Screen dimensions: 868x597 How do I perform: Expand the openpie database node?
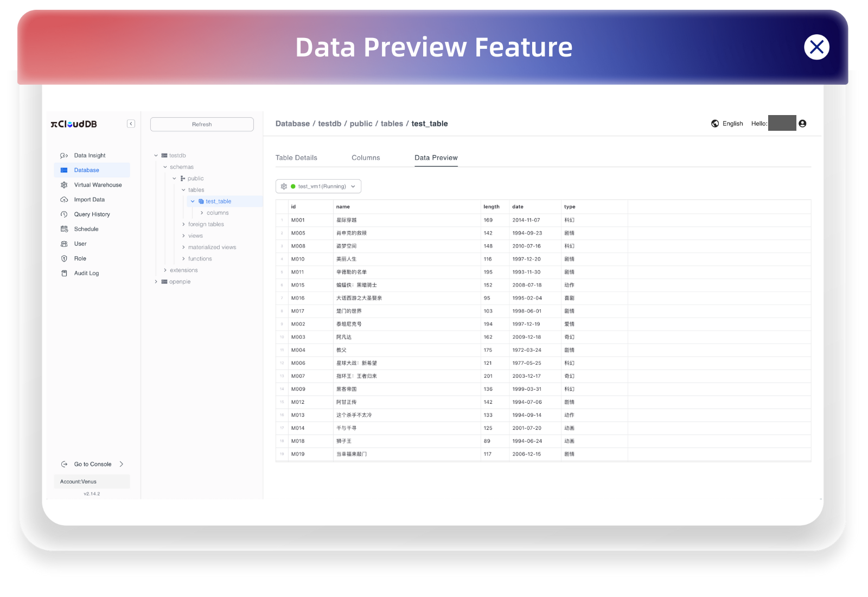coord(156,282)
